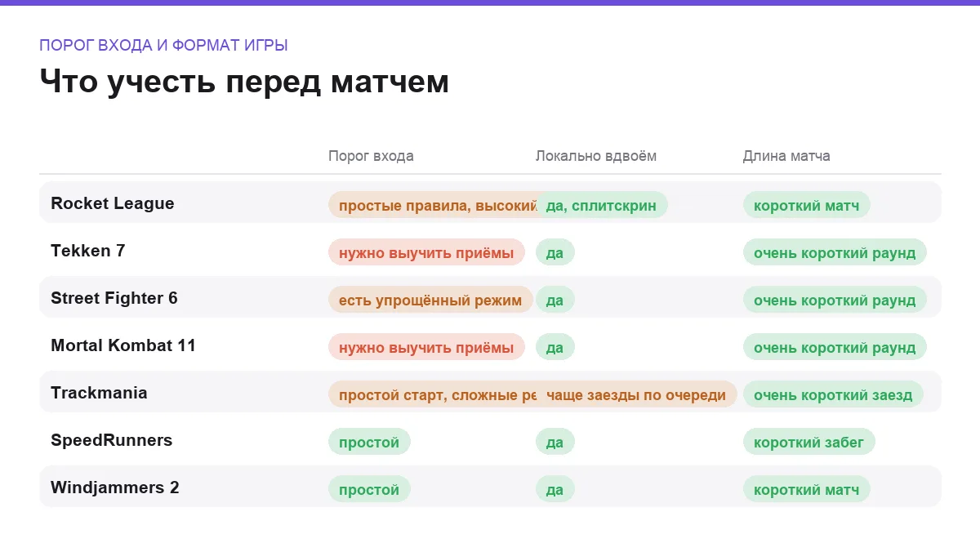
Task: Click the 'простой' tag in the Windjammers 2 row
Action: [x=369, y=489]
